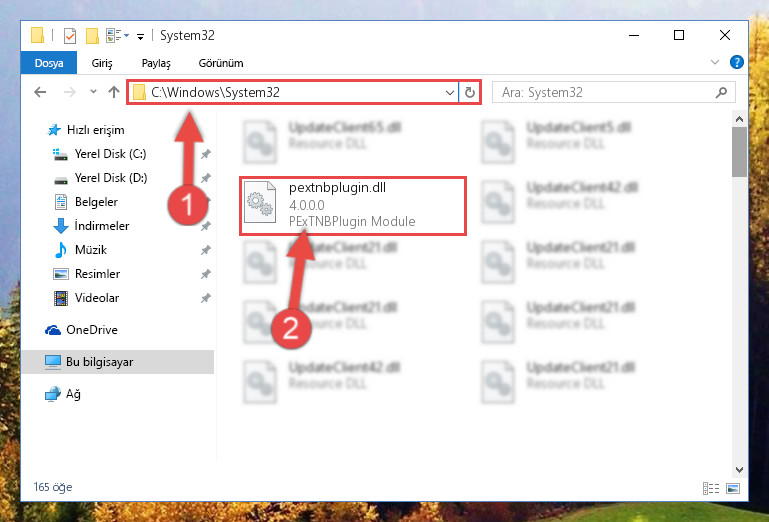Image resolution: width=769 pixels, height=522 pixels.
Task: Go up one folder level
Action: [114, 92]
